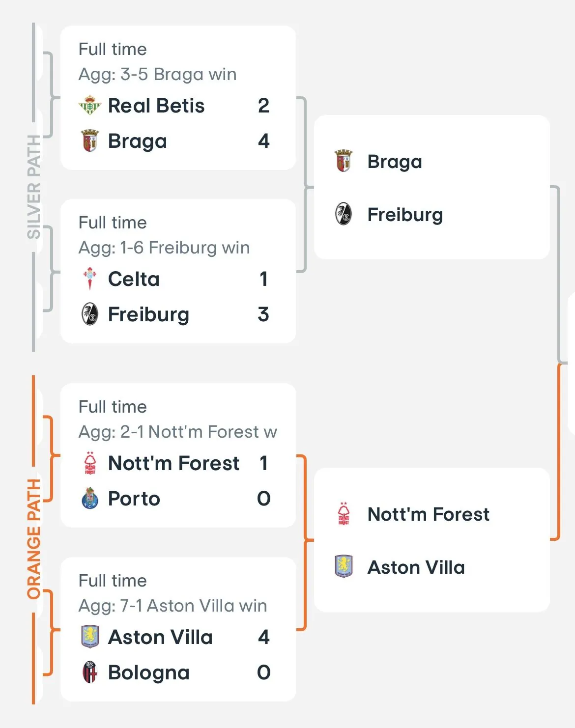Viewport: 575px width, 728px height.
Task: Open Agg: 7-1 Aston Villa win text
Action: pos(172,606)
